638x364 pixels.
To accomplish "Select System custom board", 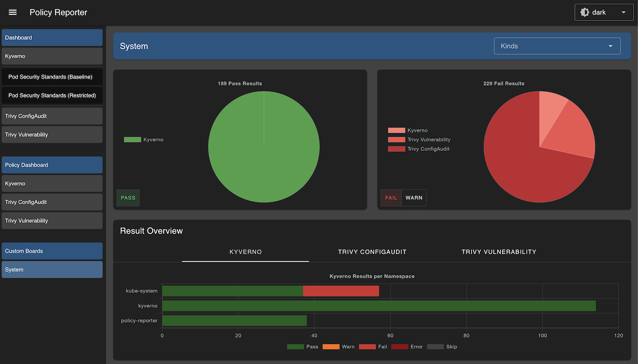I will pos(52,269).
